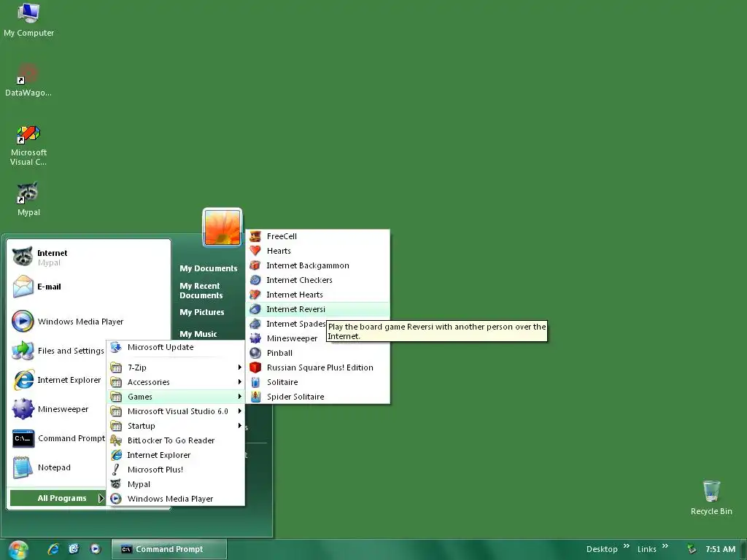Click the BitLocker To Go Reader icon
The width and height of the screenshot is (747, 560).
pyautogui.click(x=116, y=440)
